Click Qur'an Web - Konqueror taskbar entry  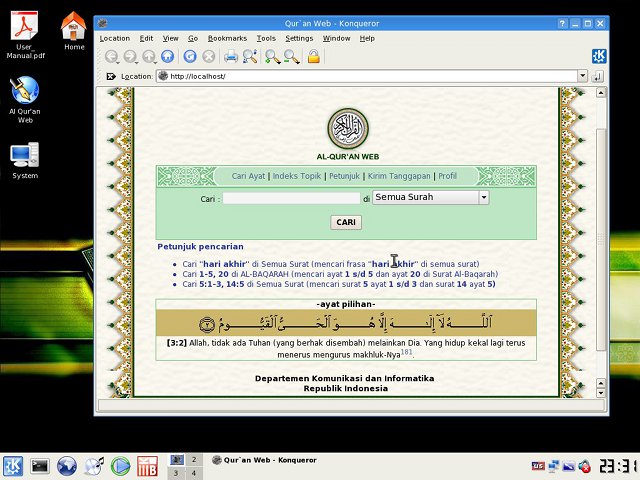tap(264, 460)
